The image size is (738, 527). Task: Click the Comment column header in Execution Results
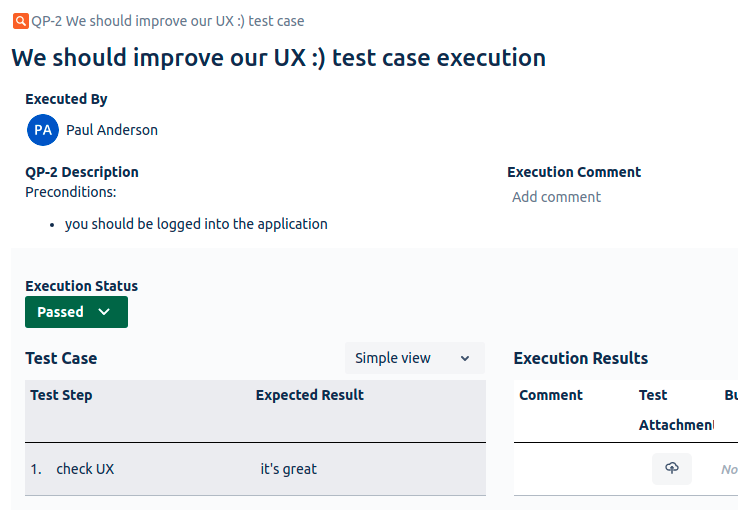(551, 395)
